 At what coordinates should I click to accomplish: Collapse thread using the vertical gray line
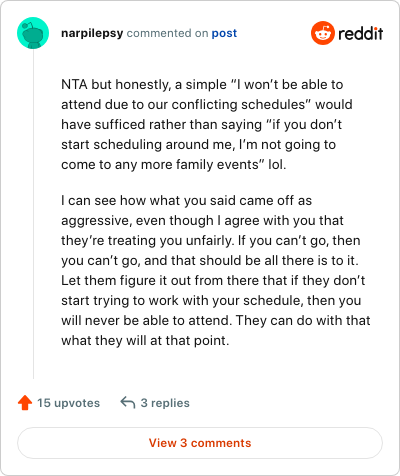click(x=33, y=213)
